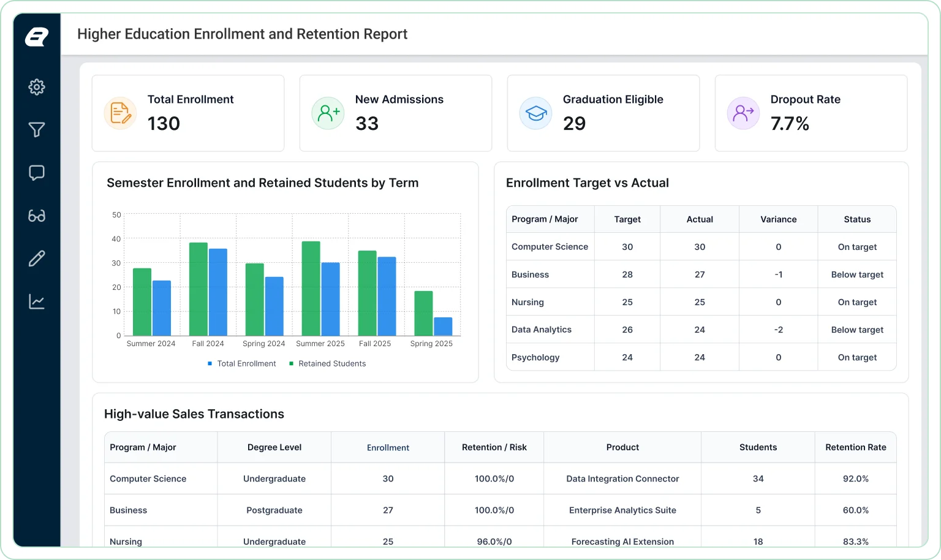Image resolution: width=941 pixels, height=560 pixels.
Task: Toggle Total Enrollment legend entry
Action: [x=242, y=363]
